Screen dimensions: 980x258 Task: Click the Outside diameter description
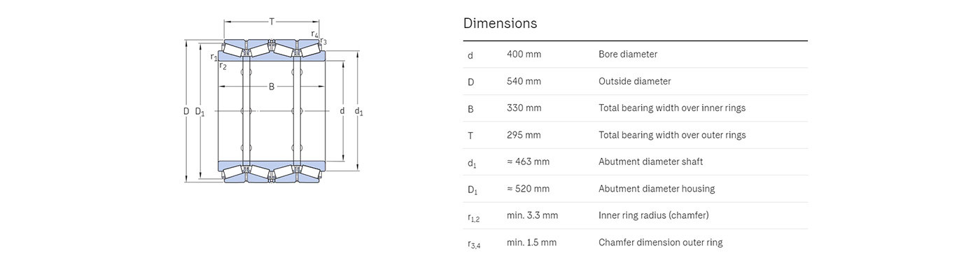pyautogui.click(x=634, y=81)
